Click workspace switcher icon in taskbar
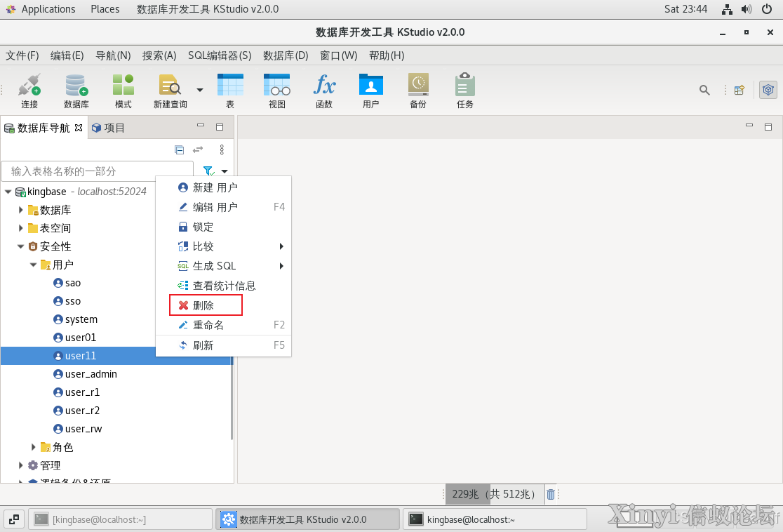Viewport: 783px width, 532px height. coord(14,519)
